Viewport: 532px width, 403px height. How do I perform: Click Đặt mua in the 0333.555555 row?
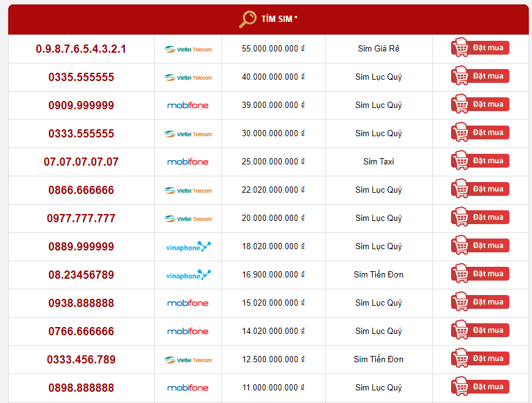click(480, 132)
